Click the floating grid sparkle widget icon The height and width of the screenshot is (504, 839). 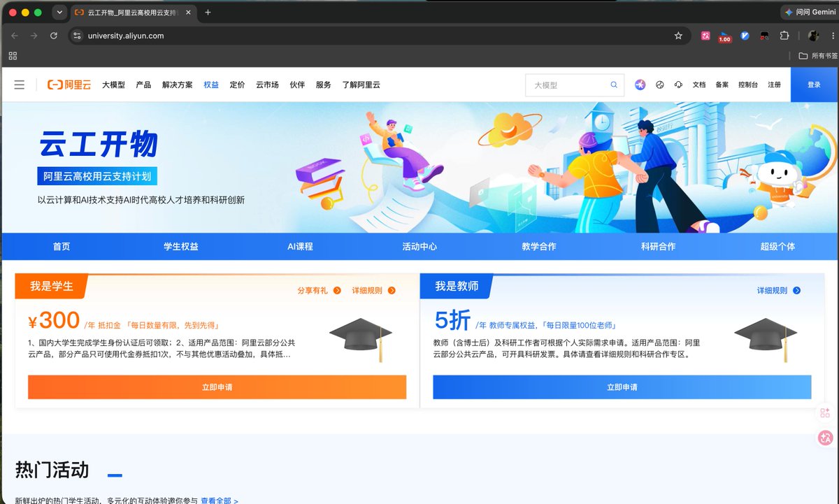825,413
